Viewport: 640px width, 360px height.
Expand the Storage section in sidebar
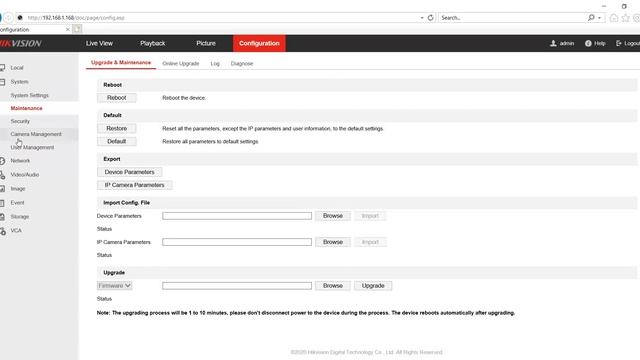20,217
